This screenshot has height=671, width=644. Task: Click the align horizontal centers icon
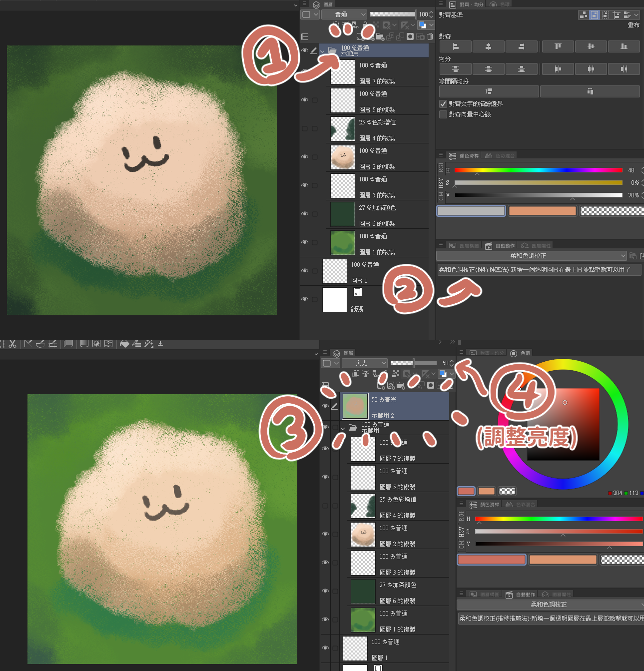(488, 46)
